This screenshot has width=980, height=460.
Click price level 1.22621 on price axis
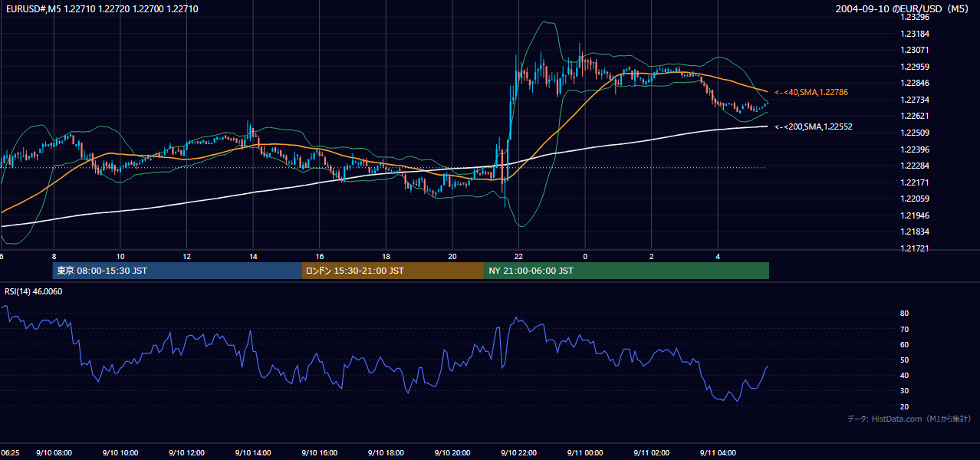click(x=914, y=116)
